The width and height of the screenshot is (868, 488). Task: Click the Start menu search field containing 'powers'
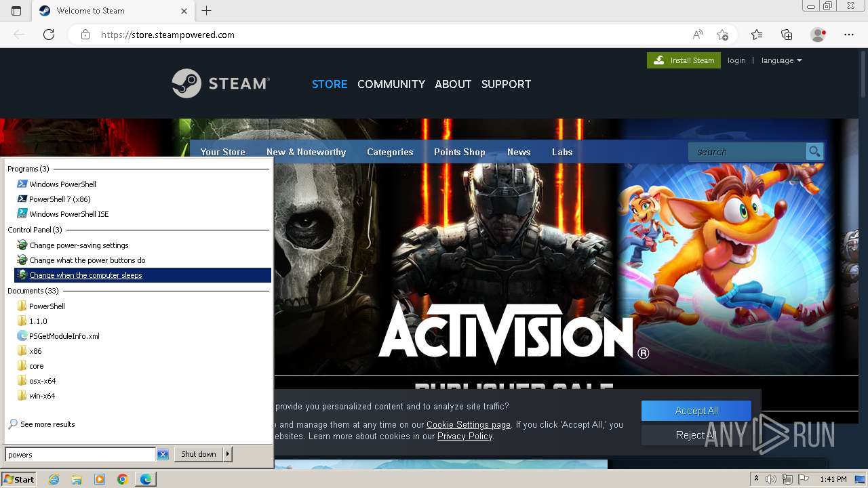[81, 454]
